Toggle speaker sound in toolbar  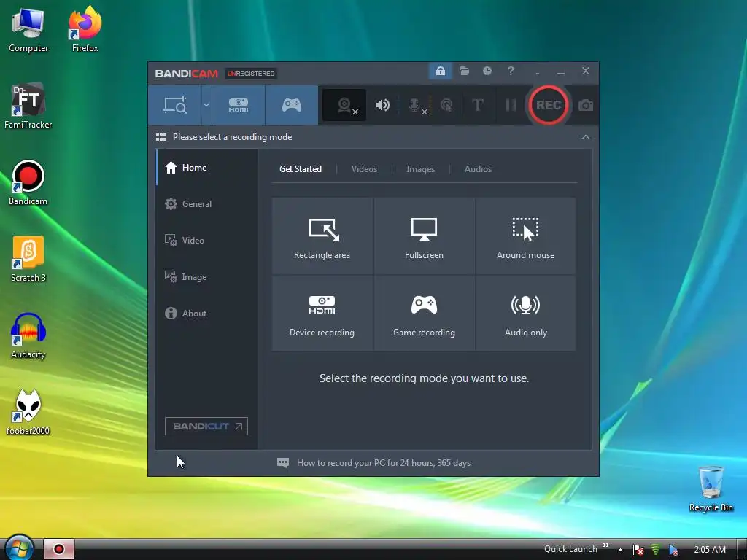pos(382,105)
